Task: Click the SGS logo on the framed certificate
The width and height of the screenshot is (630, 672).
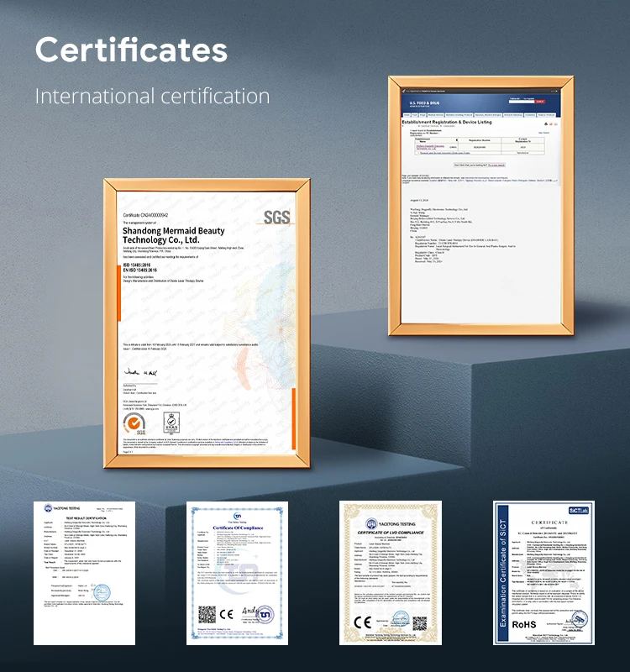Action: (x=276, y=218)
